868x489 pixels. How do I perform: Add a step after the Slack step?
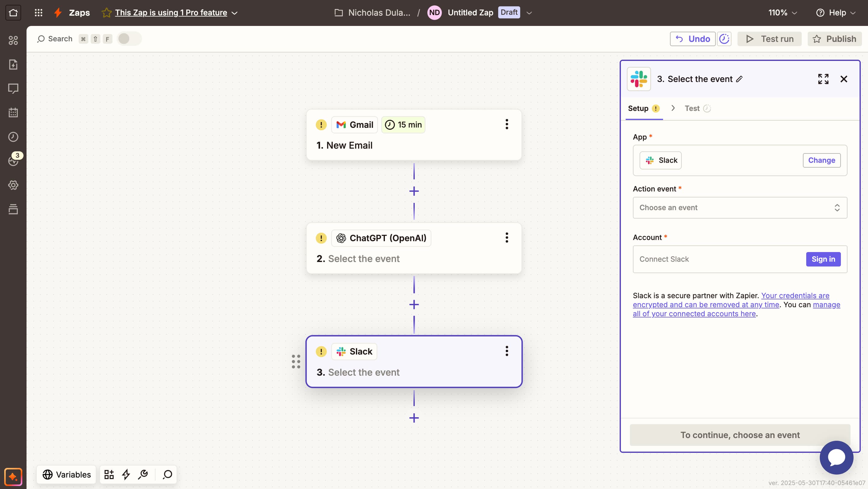[x=414, y=418]
